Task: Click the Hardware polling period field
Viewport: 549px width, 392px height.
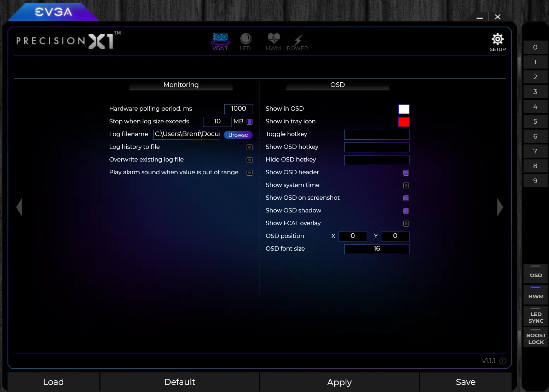Action: pyautogui.click(x=238, y=109)
